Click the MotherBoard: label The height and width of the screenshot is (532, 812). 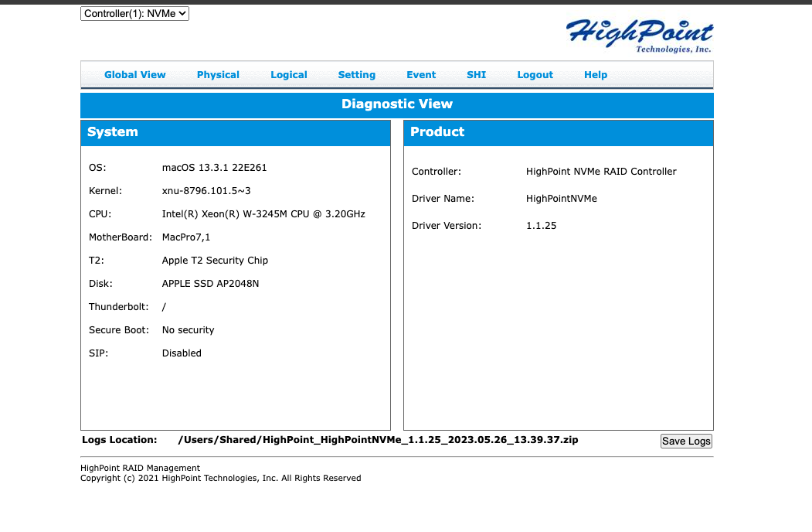tap(121, 237)
